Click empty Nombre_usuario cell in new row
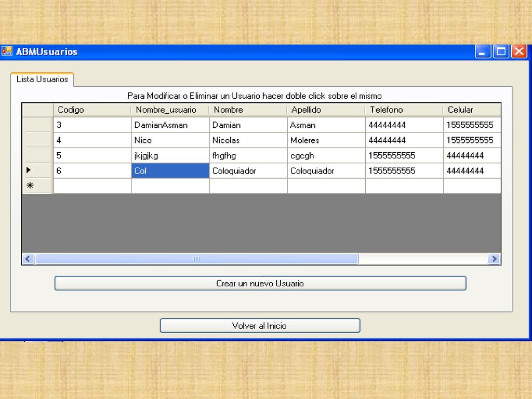The width and height of the screenshot is (532, 399). [x=170, y=186]
